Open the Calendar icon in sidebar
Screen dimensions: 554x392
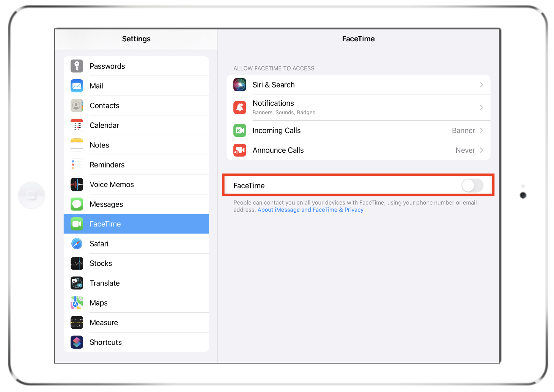77,125
